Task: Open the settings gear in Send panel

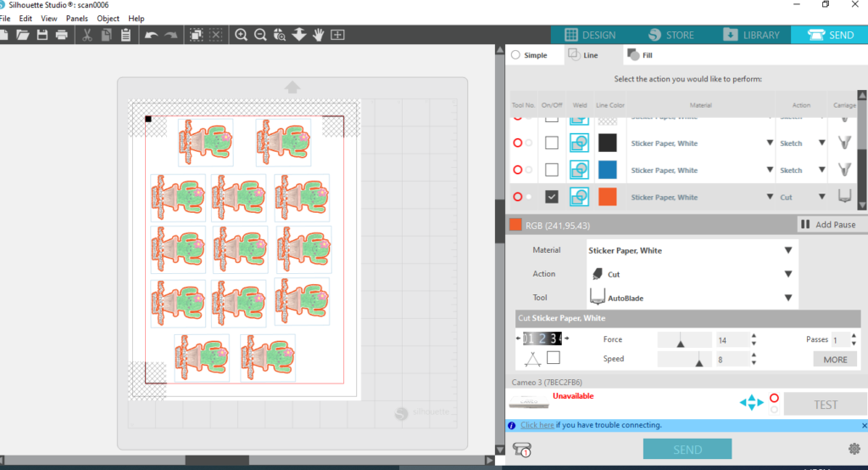Action: tap(854, 448)
